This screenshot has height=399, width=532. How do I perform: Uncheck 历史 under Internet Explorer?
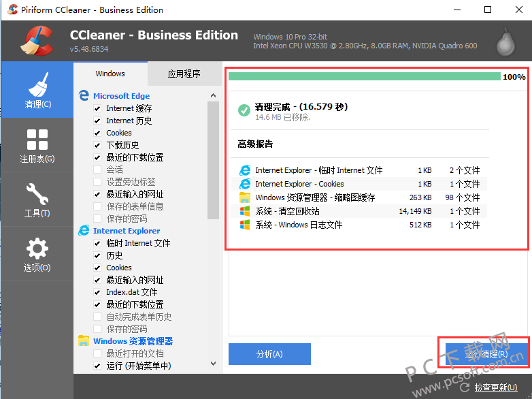(x=97, y=255)
